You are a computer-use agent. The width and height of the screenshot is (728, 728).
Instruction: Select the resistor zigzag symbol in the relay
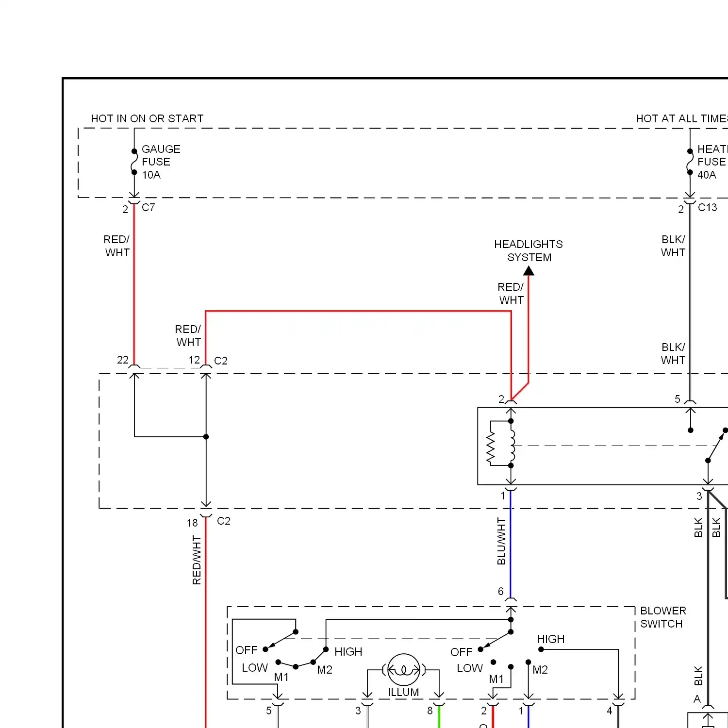[x=491, y=447]
